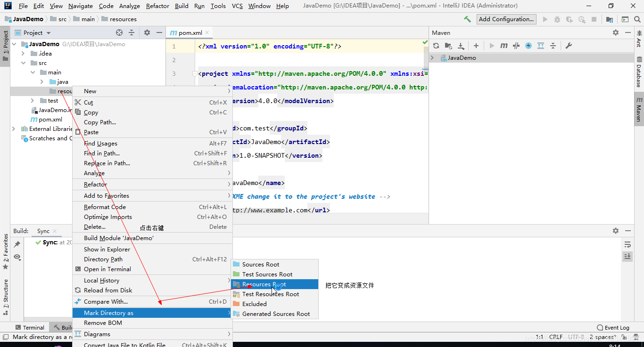Screen dimensions: 644x347
Task: Click the Stop square icon
Action: 594,19
